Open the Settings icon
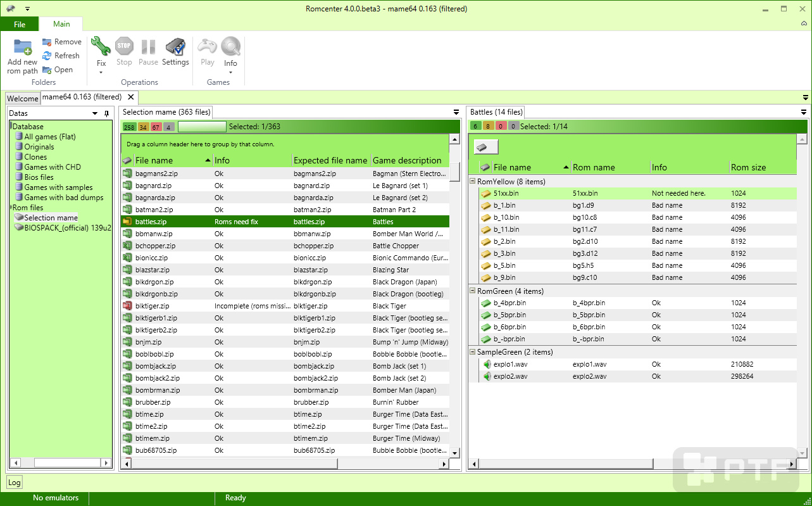The width and height of the screenshot is (812, 506). [x=175, y=47]
